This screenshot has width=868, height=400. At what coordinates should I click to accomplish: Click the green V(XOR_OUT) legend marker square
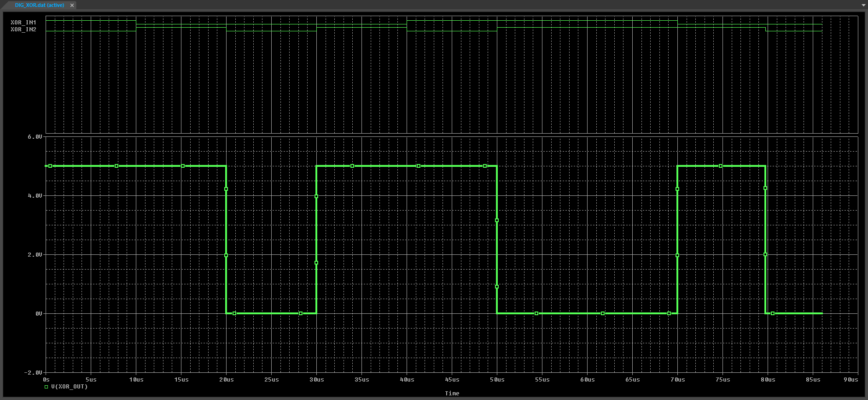pos(46,387)
